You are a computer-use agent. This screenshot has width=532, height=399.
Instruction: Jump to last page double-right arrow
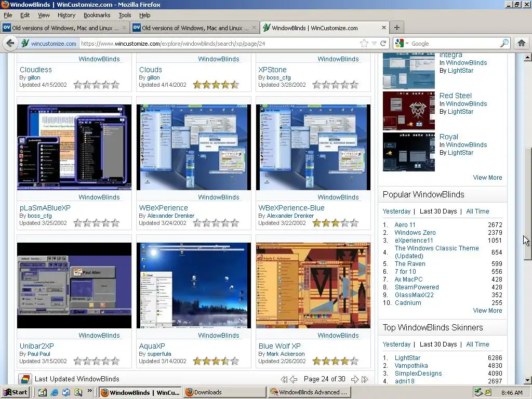click(365, 379)
